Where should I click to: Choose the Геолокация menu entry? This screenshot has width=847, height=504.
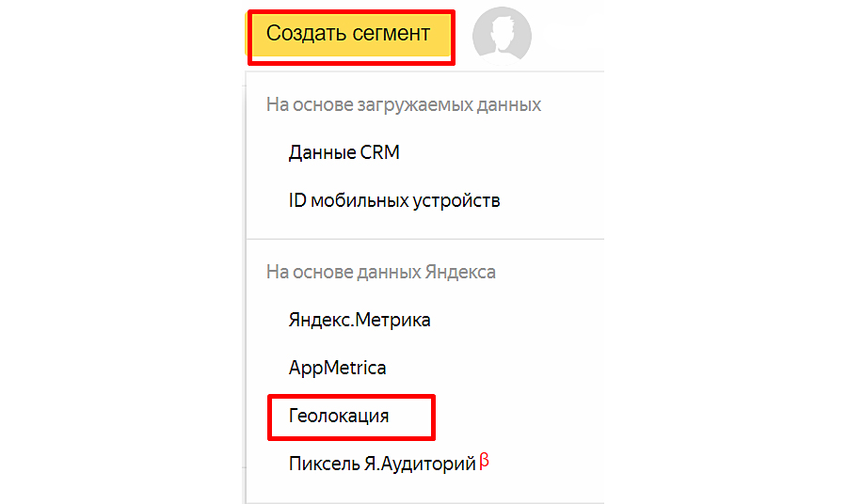click(x=339, y=416)
